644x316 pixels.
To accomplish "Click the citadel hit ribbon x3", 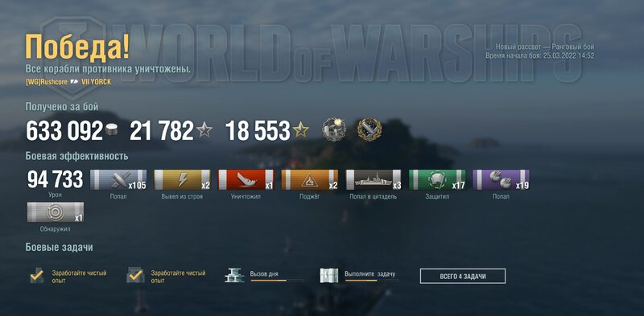I will 374,180.
